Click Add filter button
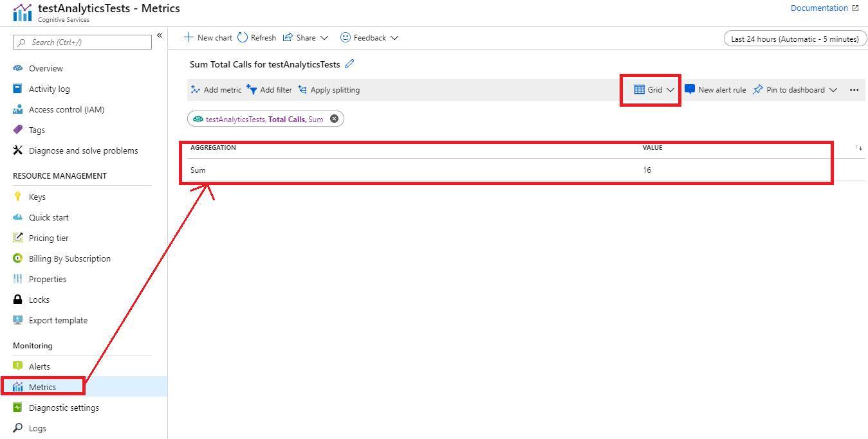This screenshot has width=868, height=439. tap(269, 90)
